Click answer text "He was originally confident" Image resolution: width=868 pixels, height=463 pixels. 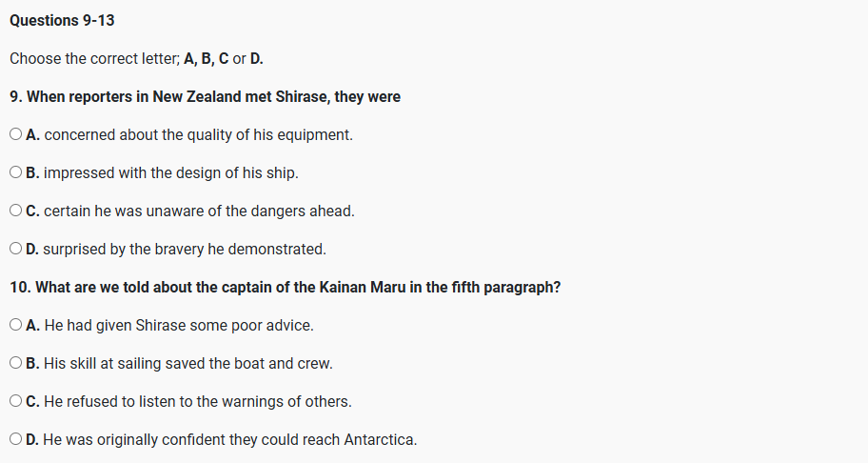pyautogui.click(x=230, y=440)
